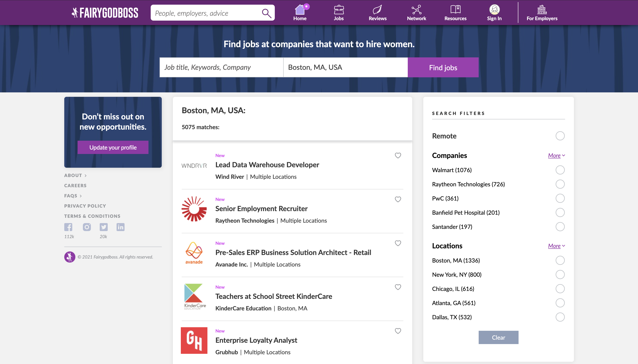Image resolution: width=638 pixels, height=364 pixels.
Task: Select the Atlanta, GA (561) location filter
Action: 560,303
